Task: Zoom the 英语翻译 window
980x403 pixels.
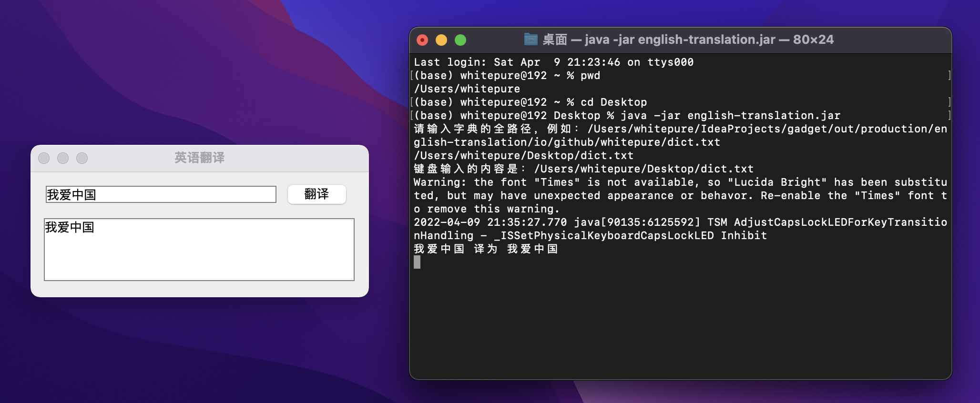Action: 82,158
